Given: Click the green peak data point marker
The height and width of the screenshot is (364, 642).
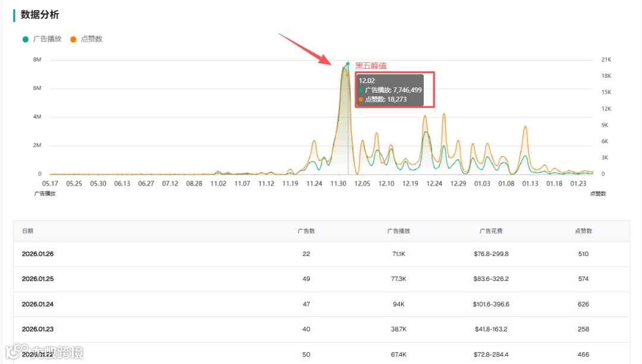Looking at the screenshot, I should pos(348,64).
